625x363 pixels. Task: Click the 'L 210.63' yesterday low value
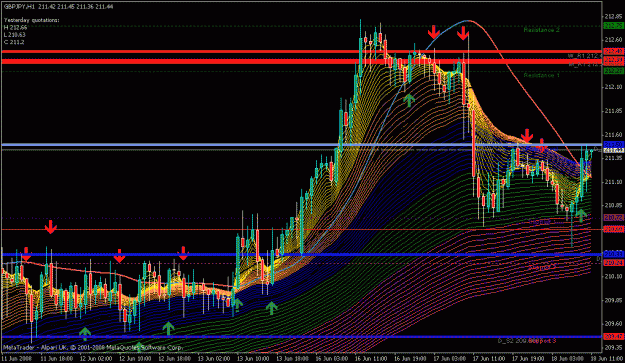pos(15,35)
